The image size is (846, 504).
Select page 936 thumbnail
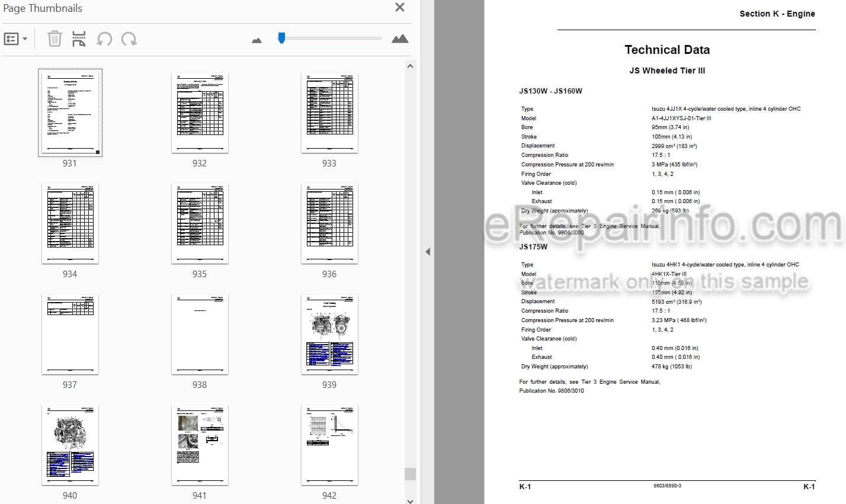pos(329,223)
